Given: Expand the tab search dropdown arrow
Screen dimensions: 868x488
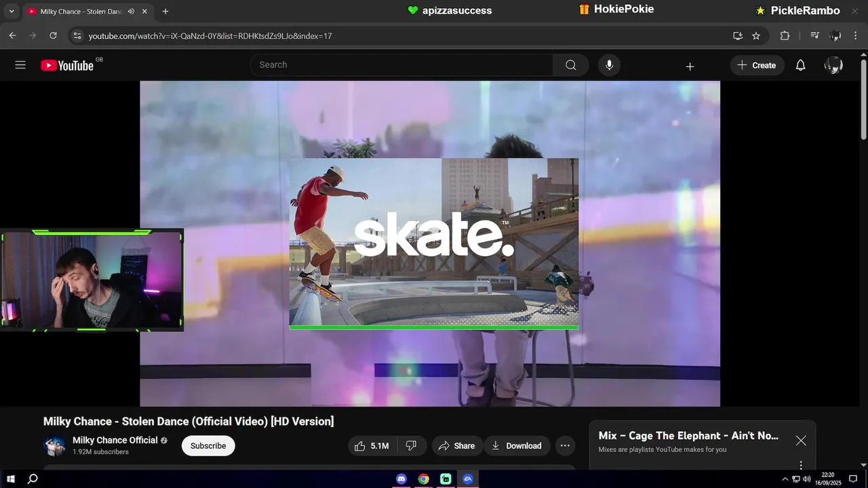Looking at the screenshot, I should (x=12, y=12).
